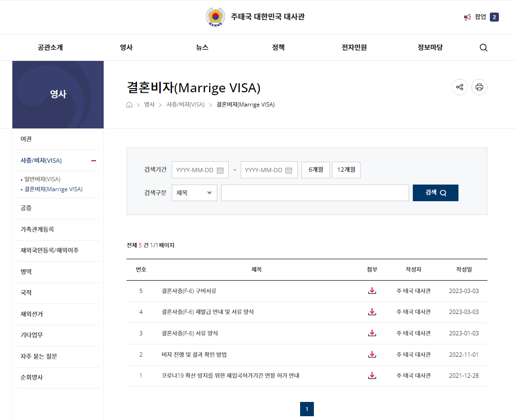Screen dimensions: 516x420
Task: Download attachment for 결혼사증(F-6) 서류 양식
Action: point(372,333)
